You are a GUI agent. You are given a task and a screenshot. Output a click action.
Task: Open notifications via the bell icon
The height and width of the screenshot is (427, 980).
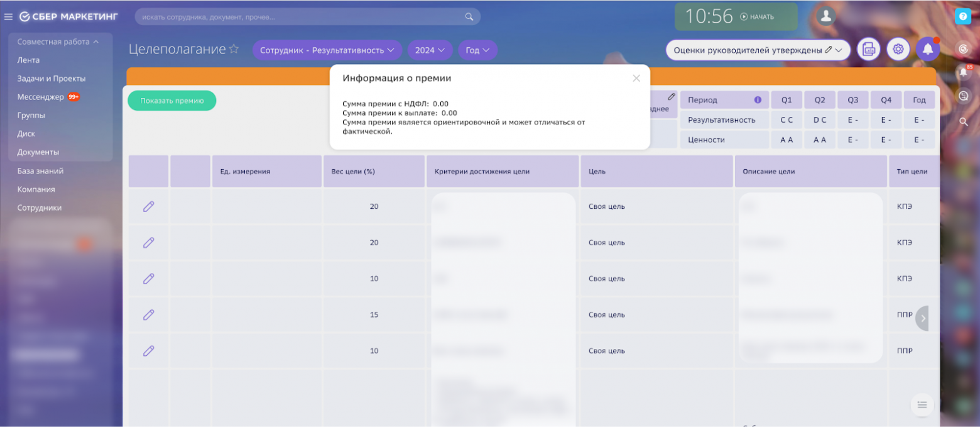928,48
